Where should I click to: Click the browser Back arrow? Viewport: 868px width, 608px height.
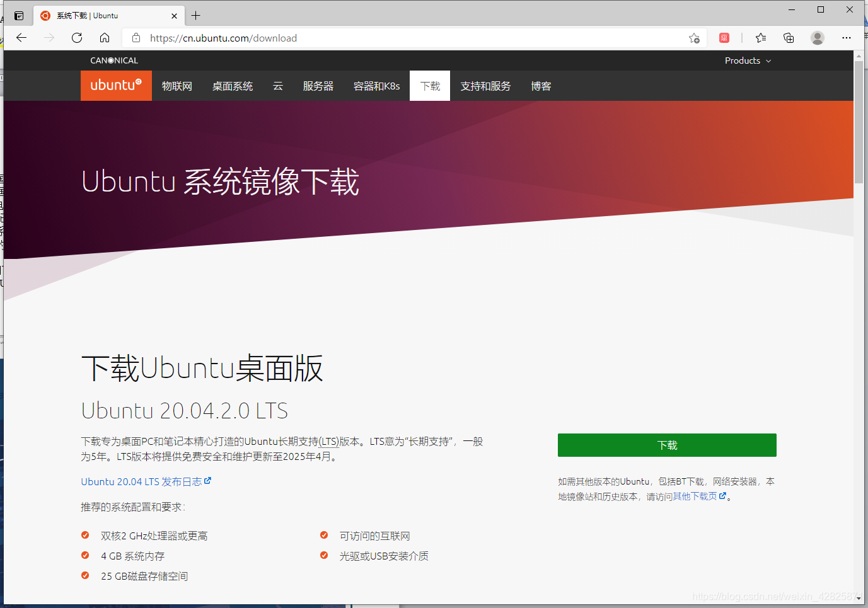coord(21,38)
